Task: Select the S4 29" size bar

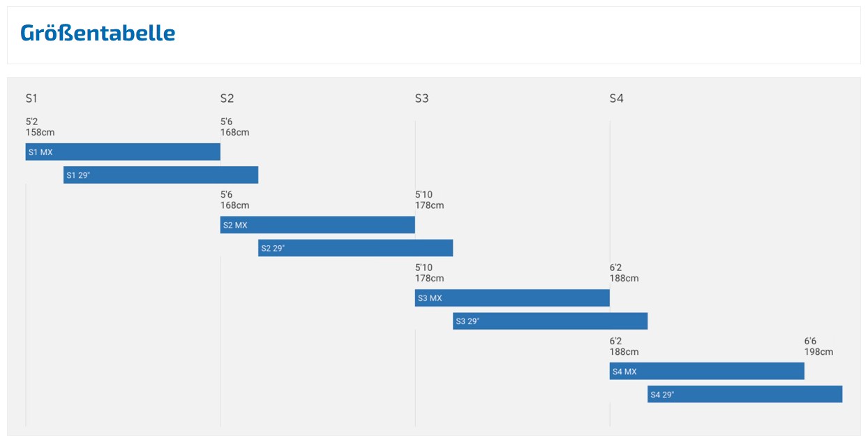Action: [x=744, y=394]
